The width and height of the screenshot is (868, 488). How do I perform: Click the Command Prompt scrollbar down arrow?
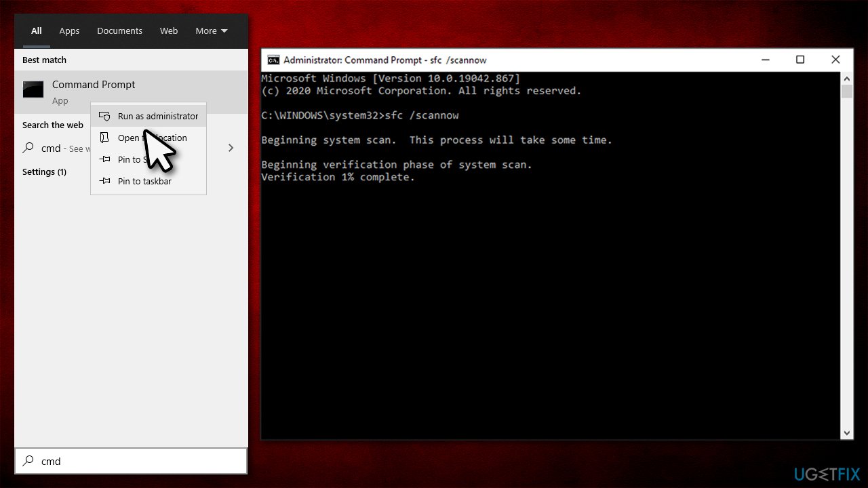point(847,433)
